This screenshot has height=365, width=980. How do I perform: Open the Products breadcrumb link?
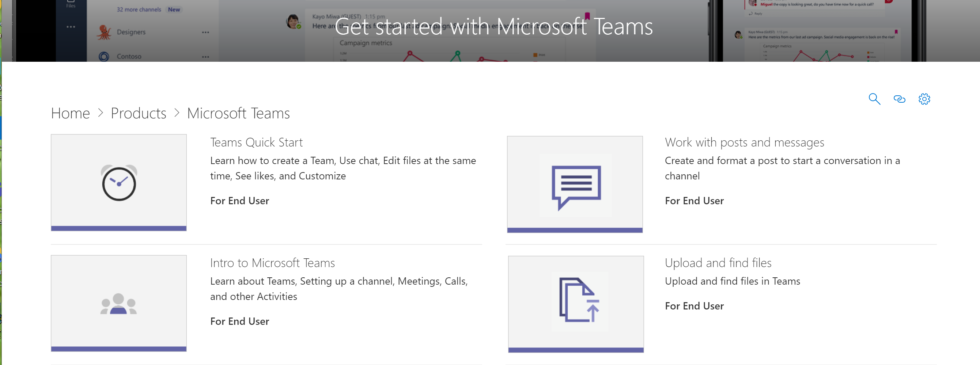139,113
